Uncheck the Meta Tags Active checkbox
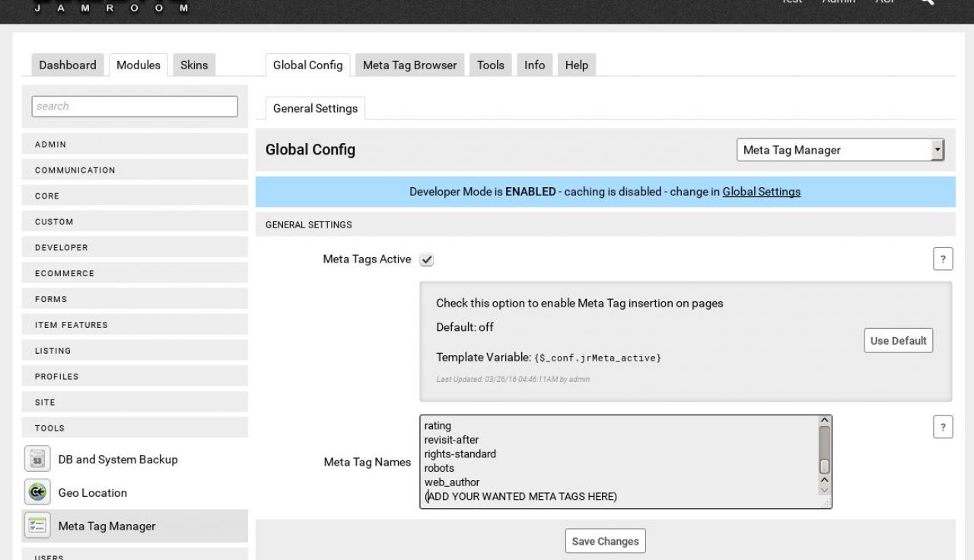This screenshot has width=974, height=560. pyautogui.click(x=427, y=260)
